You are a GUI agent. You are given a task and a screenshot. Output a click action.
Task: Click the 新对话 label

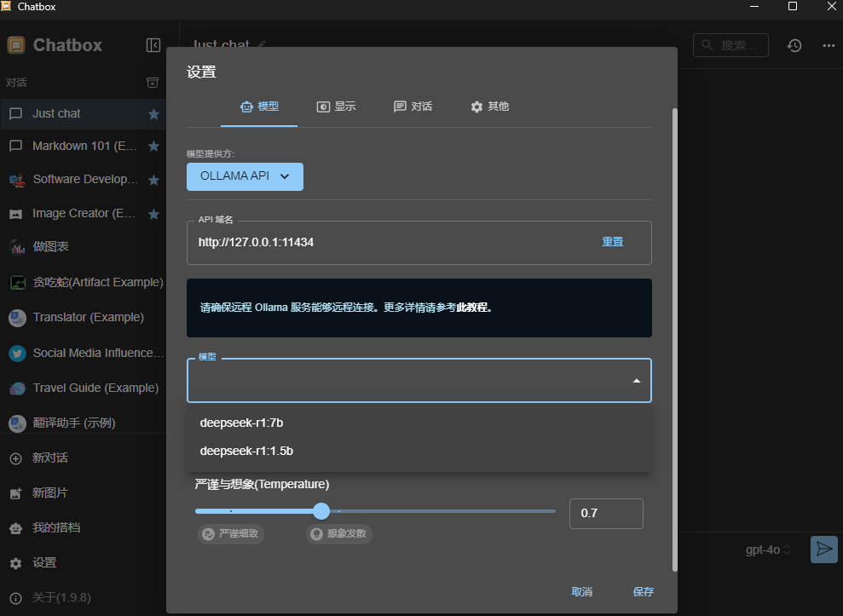click(50, 458)
